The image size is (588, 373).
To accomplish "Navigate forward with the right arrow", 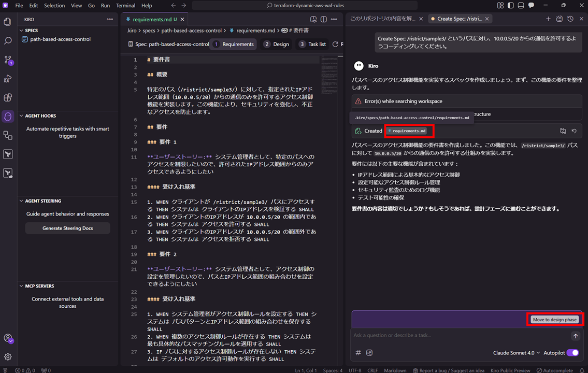I will pos(184,6).
